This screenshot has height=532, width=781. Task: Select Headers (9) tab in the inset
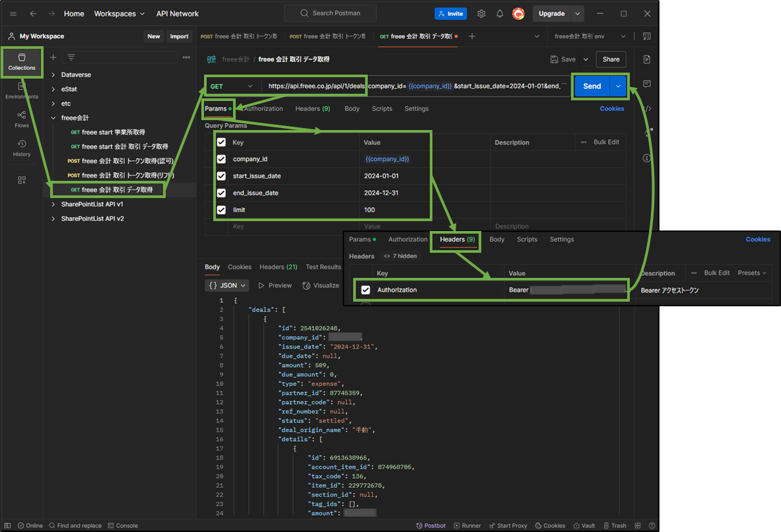457,240
